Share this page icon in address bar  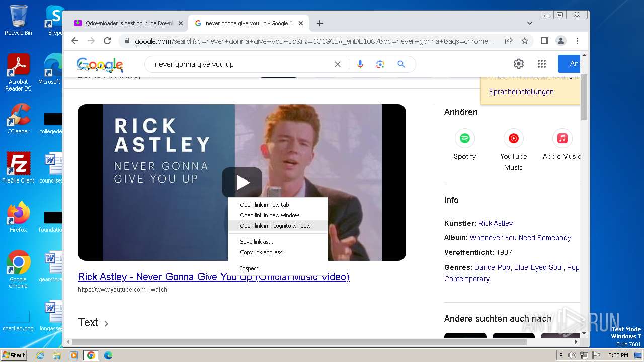point(509,41)
